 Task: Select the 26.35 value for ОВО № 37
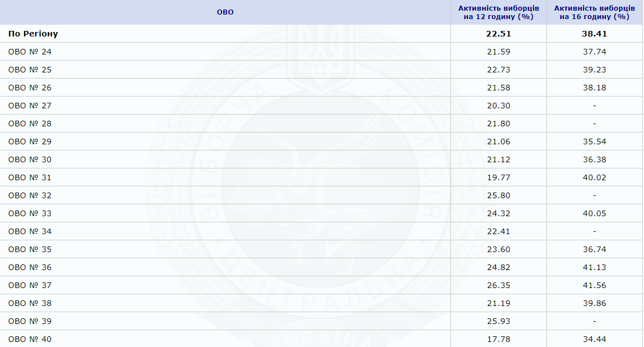pyautogui.click(x=499, y=285)
